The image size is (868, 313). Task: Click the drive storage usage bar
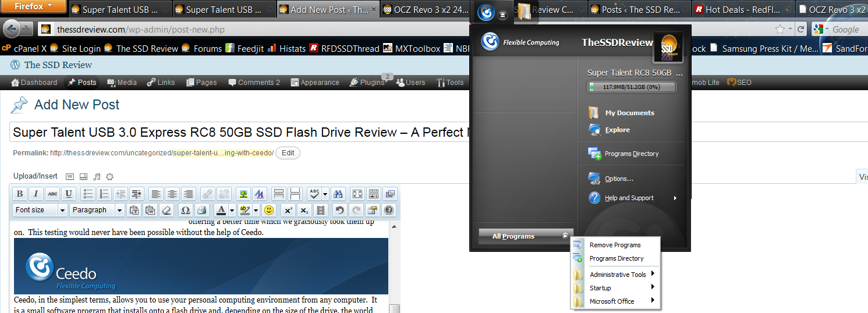tap(632, 87)
